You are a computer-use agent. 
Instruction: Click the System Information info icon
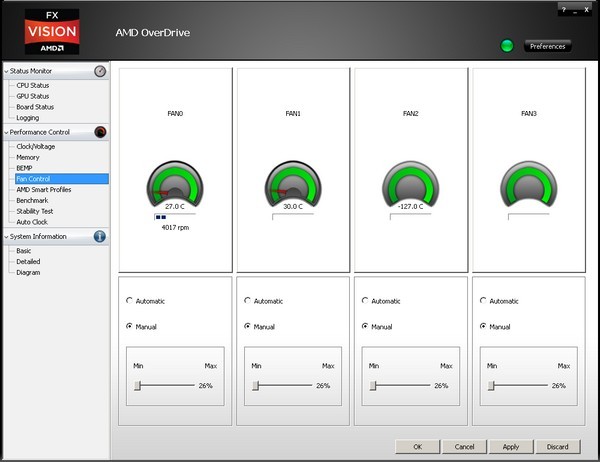(100, 237)
